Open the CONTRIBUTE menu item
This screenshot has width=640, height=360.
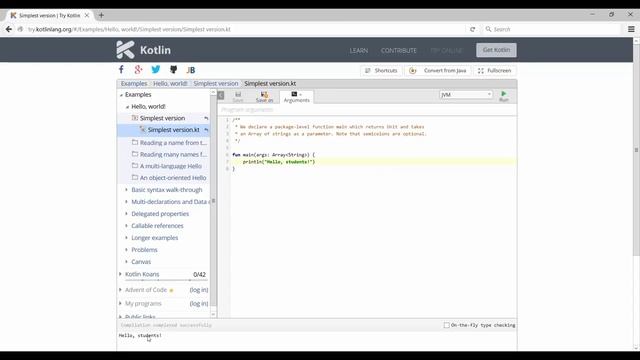pyautogui.click(x=399, y=51)
